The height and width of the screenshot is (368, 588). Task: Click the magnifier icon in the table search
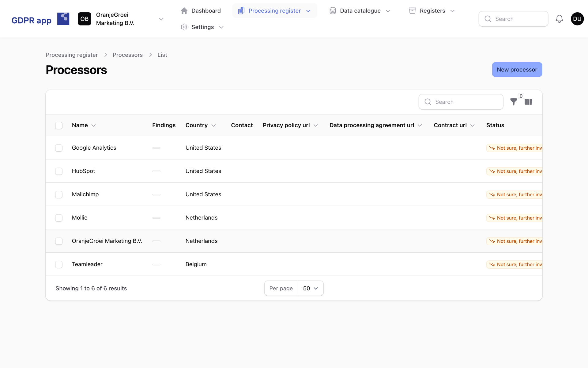(428, 102)
